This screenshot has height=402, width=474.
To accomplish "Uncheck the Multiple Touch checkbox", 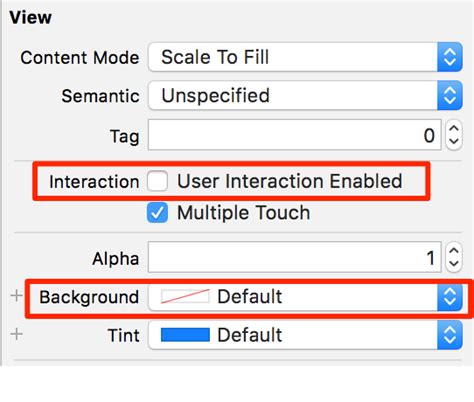I will (x=157, y=213).
